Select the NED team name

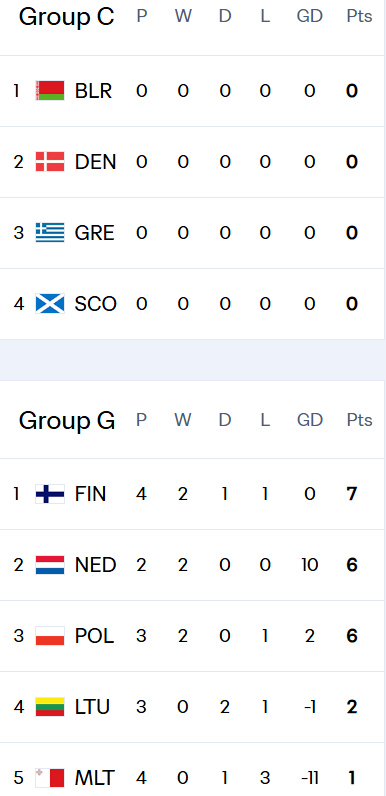pos(95,565)
